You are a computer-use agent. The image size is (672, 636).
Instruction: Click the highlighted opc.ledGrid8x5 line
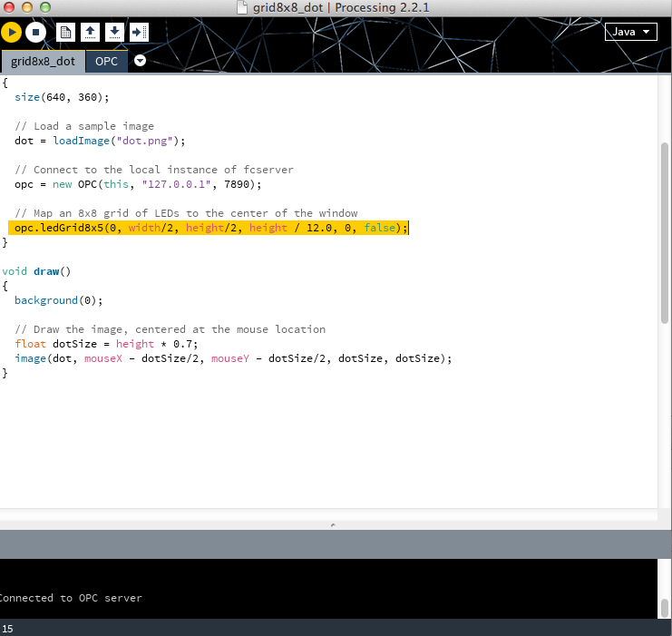coord(209,228)
